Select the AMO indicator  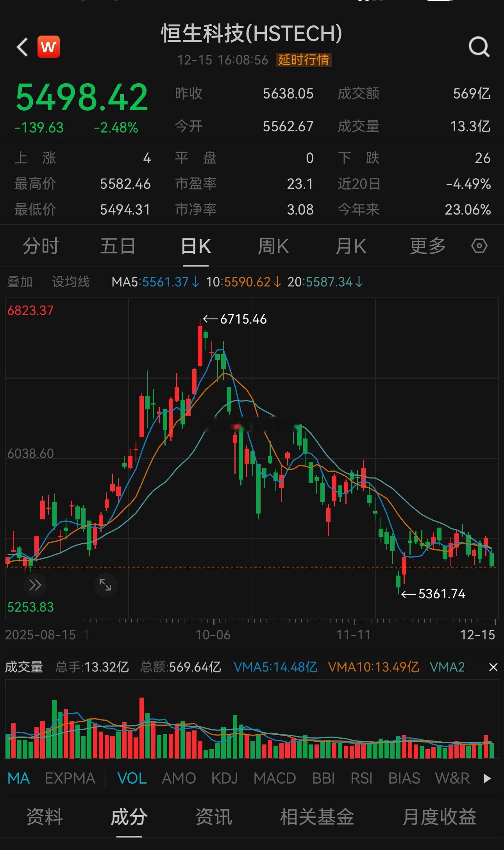pos(179,778)
